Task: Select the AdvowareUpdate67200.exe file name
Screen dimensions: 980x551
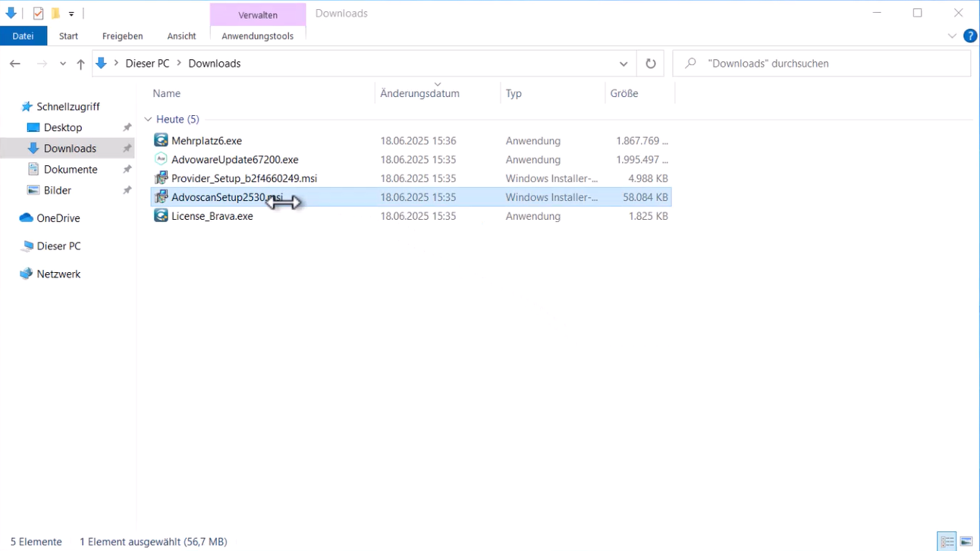Action: 235,160
